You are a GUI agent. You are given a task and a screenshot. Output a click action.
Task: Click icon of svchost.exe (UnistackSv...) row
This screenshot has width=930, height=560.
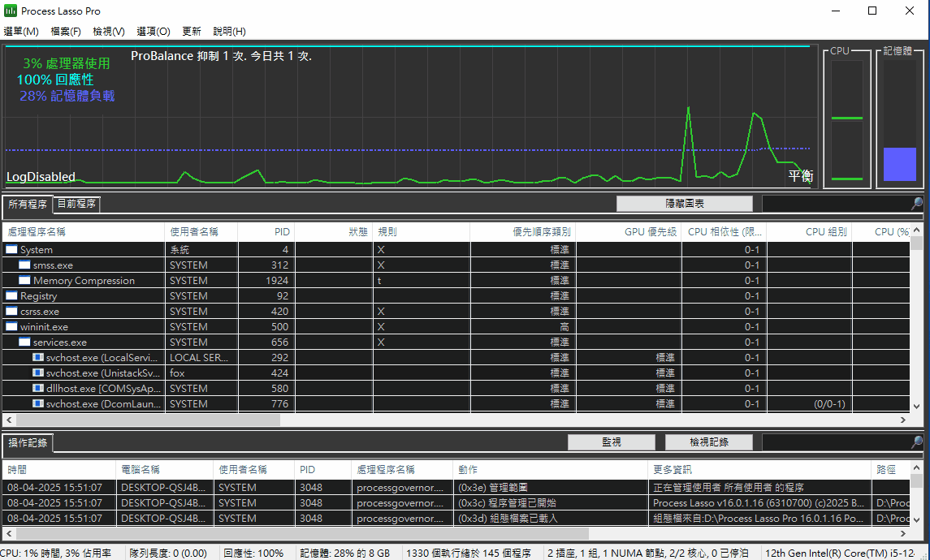pos(38,373)
